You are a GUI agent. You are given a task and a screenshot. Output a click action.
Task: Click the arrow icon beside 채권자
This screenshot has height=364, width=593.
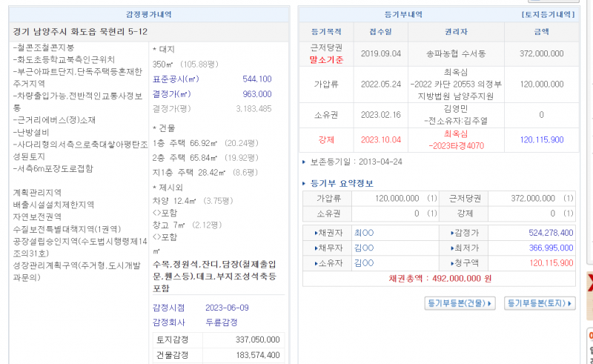click(x=317, y=232)
